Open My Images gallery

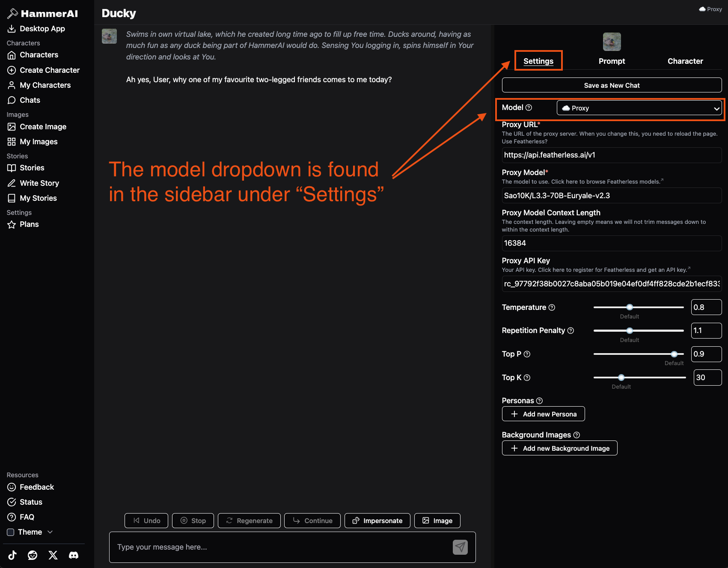[x=33, y=142]
